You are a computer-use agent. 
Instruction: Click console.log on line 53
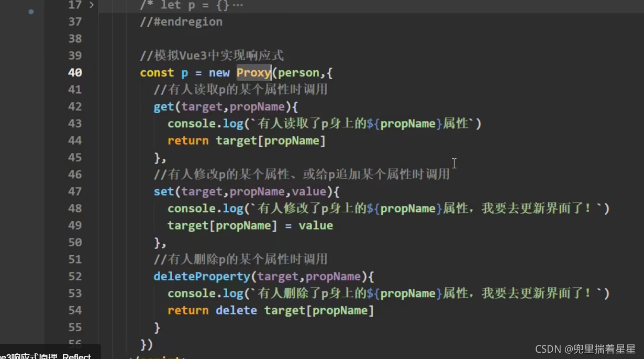point(205,293)
